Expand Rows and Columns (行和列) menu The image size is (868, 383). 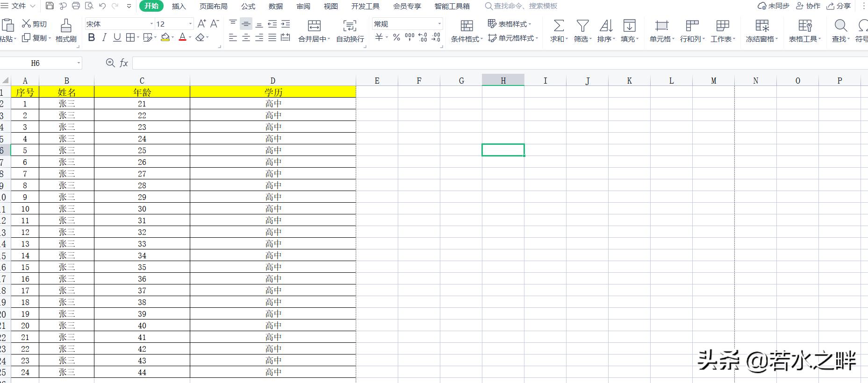(x=692, y=31)
